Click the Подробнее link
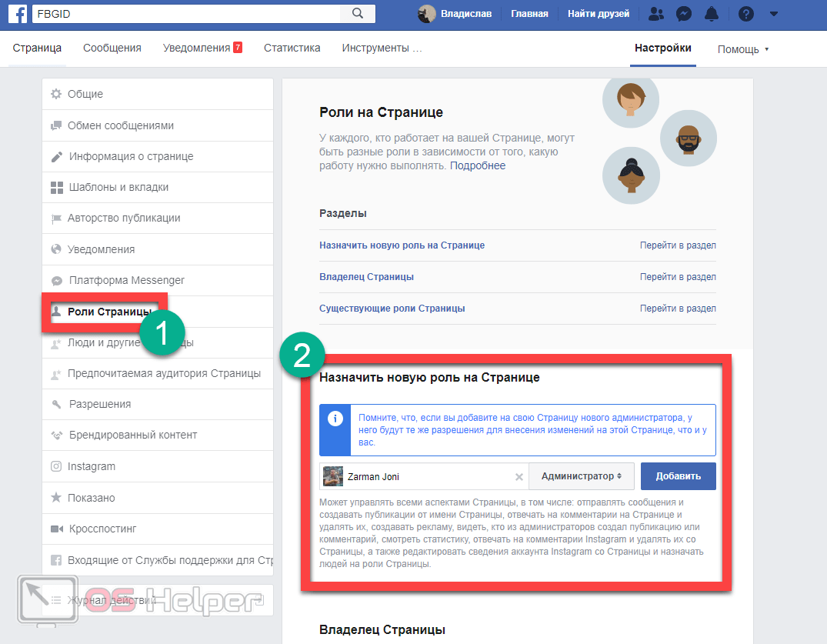 click(x=477, y=165)
